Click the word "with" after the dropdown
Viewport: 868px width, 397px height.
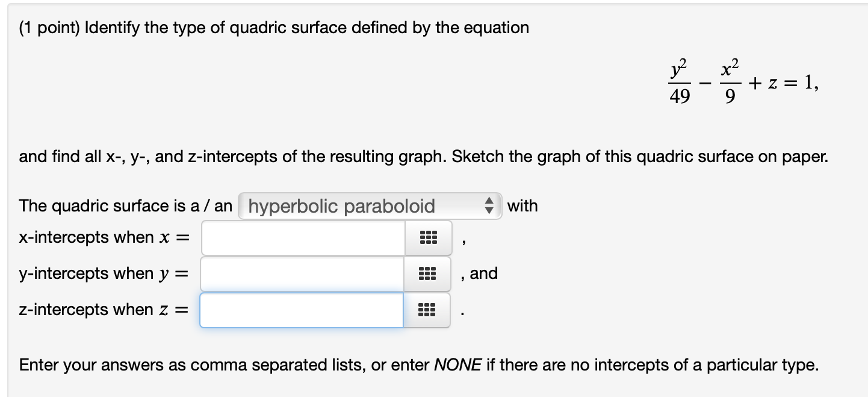(522, 206)
